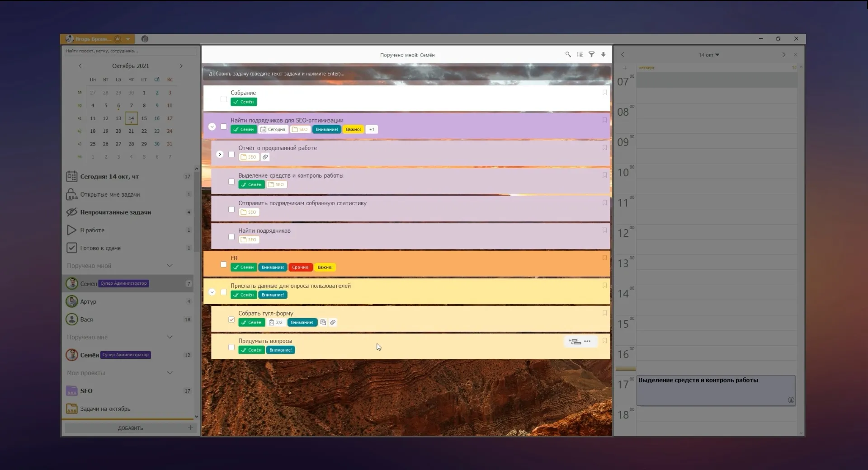Select the SEO project in sidebar
The height and width of the screenshot is (470, 868).
click(x=86, y=391)
